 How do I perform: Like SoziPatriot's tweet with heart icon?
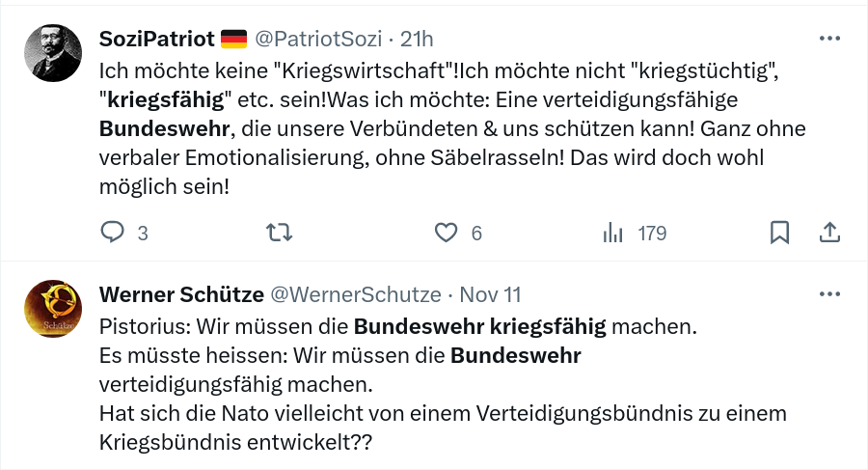(x=445, y=233)
